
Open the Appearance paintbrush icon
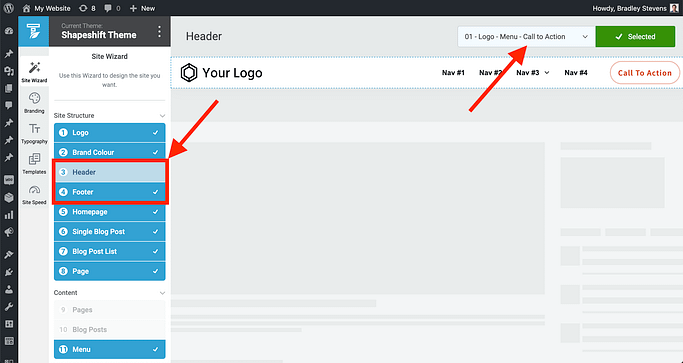click(9, 255)
